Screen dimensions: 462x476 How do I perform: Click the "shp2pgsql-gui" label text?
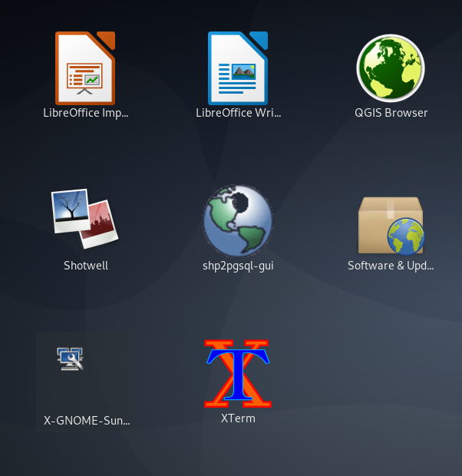pos(238,266)
